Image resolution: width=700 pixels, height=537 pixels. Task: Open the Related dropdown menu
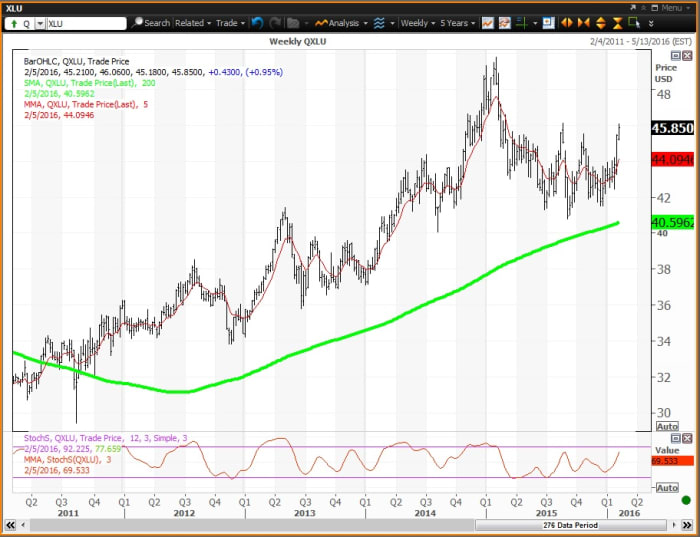point(192,22)
